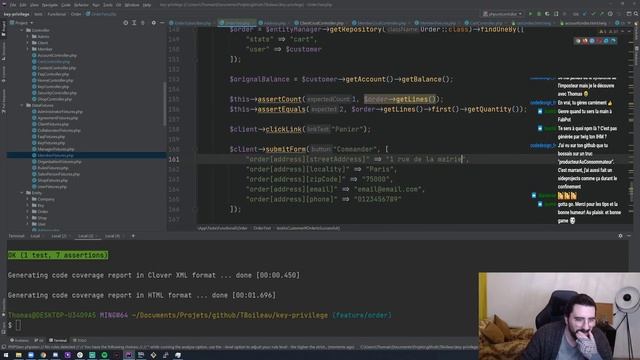This screenshot has width=640, height=360.
Task: Click Functional breadcrumb in navigation bar
Action: coord(57,14)
